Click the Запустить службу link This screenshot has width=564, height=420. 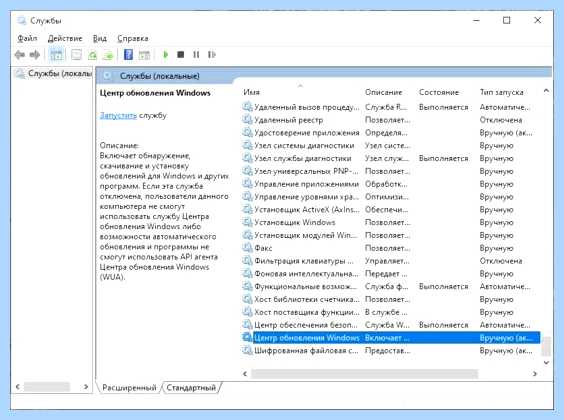click(x=118, y=115)
